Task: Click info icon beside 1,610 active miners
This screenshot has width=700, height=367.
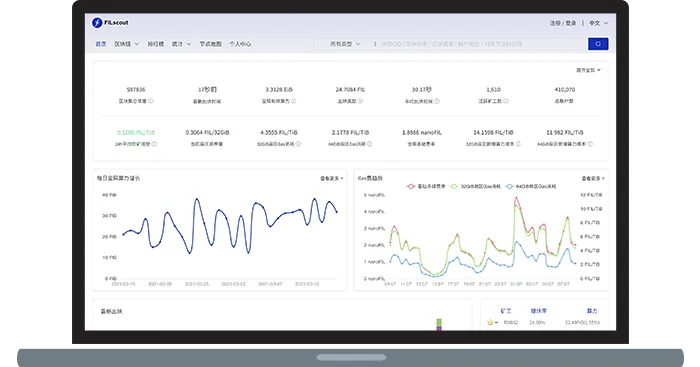Action: click(x=506, y=101)
